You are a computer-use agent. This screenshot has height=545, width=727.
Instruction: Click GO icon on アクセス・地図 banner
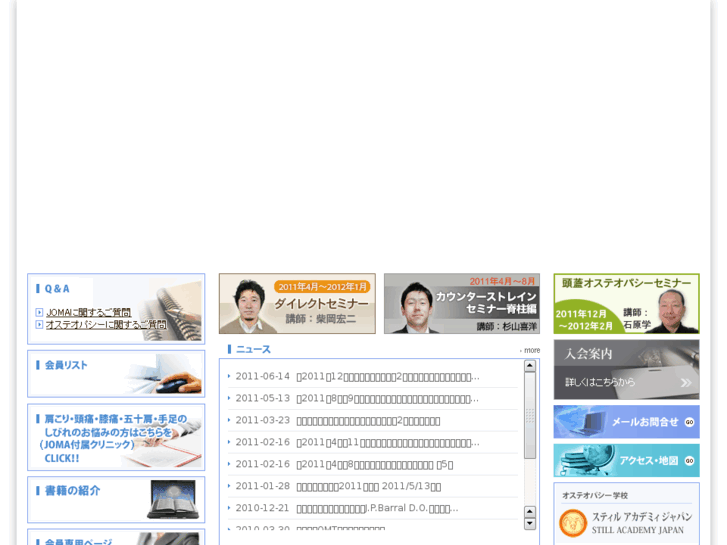(689, 461)
